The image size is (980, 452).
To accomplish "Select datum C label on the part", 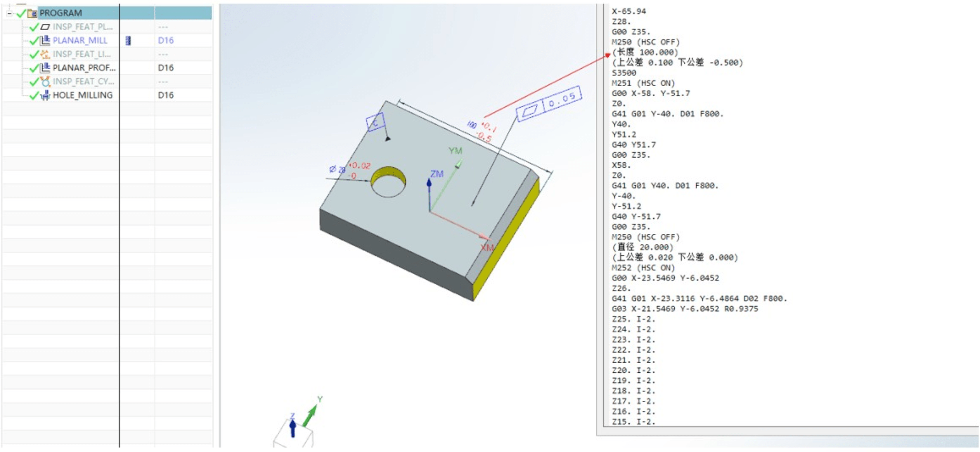I will click(x=375, y=122).
